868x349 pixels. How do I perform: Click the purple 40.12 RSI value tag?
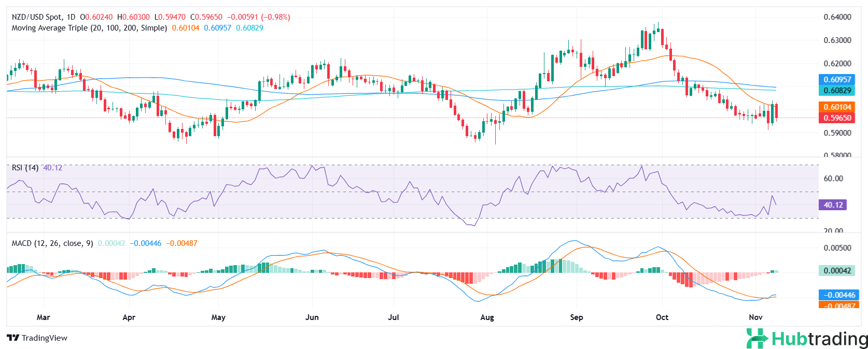[x=833, y=205]
